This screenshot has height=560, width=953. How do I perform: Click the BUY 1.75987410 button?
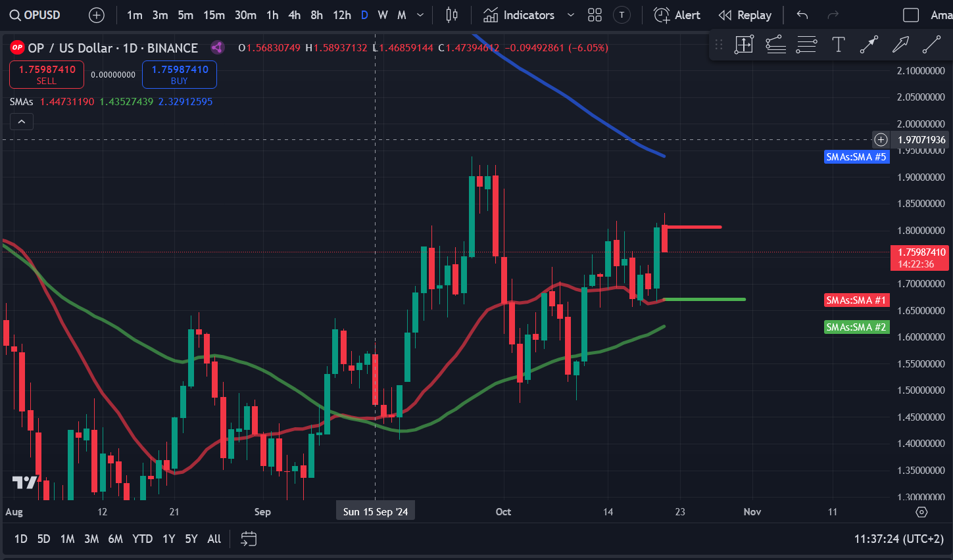[x=180, y=74]
